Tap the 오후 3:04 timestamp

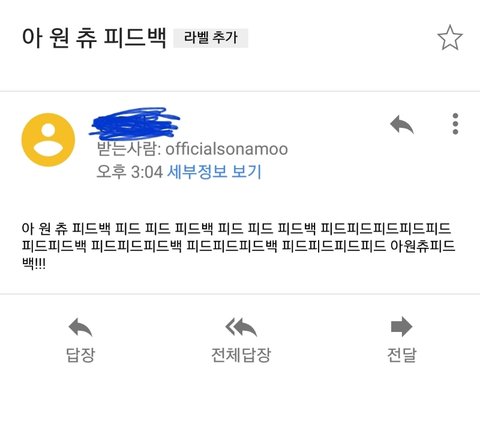point(129,172)
